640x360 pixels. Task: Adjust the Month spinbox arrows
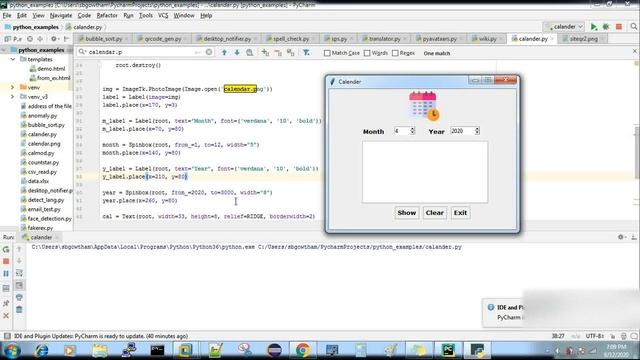tap(412, 131)
